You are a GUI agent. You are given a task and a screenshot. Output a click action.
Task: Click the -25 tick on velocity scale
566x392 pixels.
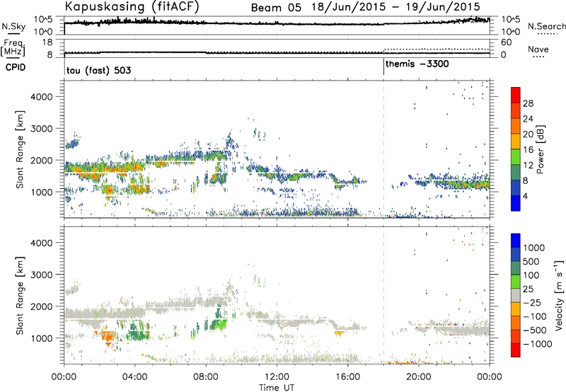[532, 302]
